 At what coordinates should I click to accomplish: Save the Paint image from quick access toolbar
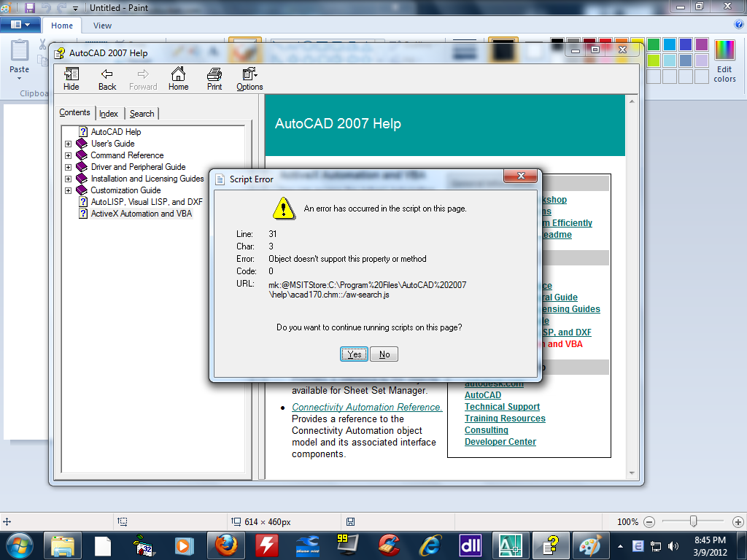tap(30, 7)
